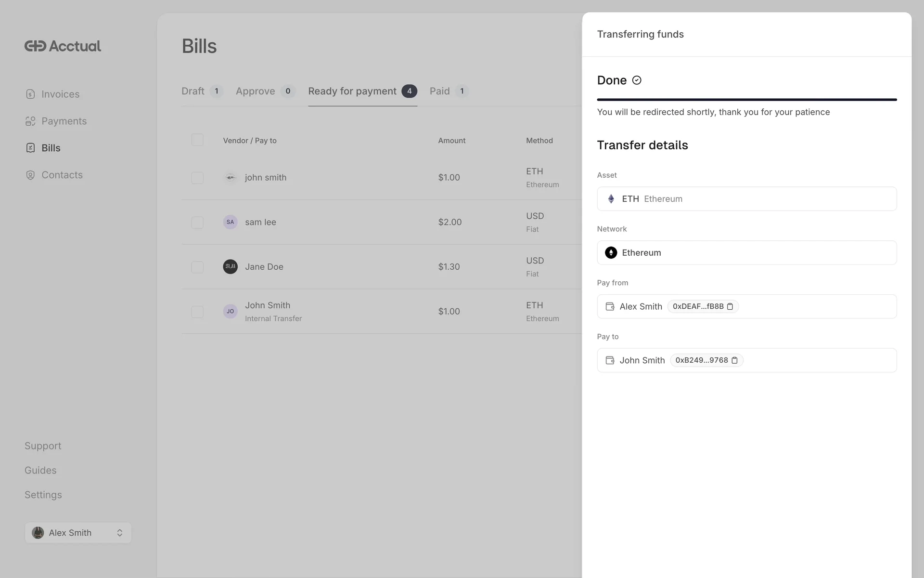The height and width of the screenshot is (578, 924).
Task: Switch to the Paid tab
Action: pyautogui.click(x=440, y=91)
